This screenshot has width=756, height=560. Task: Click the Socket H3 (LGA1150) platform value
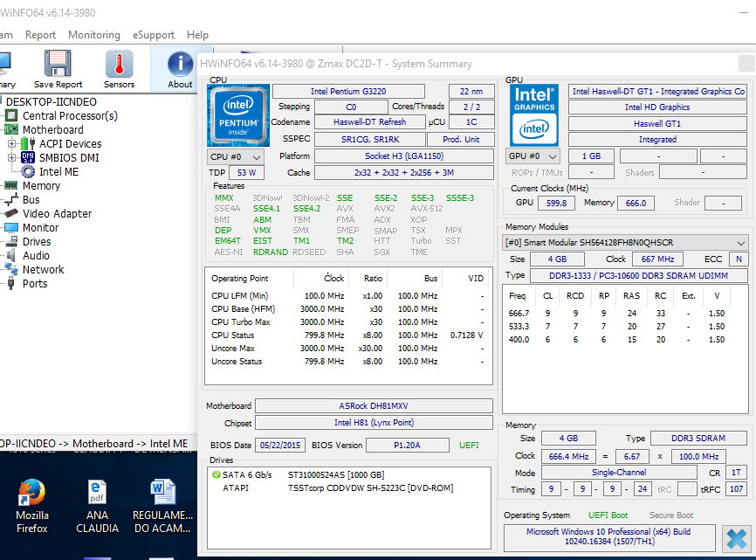pos(404,156)
